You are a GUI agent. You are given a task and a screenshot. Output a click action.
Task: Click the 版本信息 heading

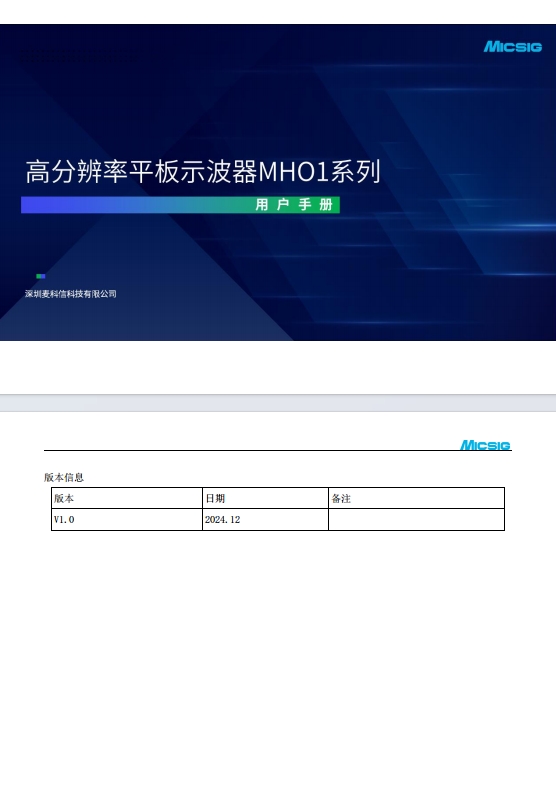[x=64, y=477]
